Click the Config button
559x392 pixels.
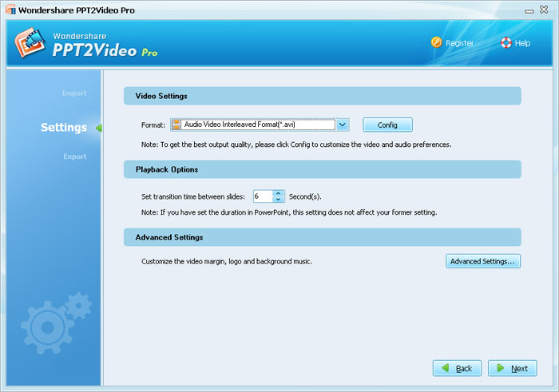pyautogui.click(x=387, y=125)
